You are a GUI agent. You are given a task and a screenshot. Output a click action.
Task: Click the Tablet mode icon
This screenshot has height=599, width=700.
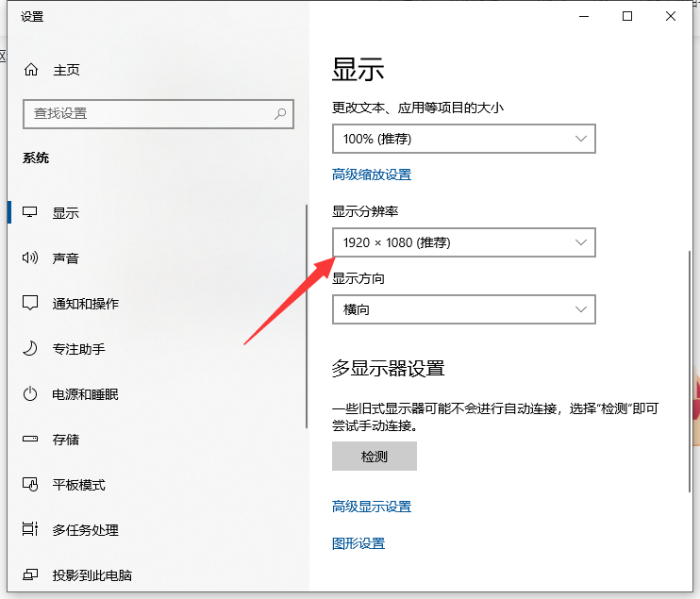pyautogui.click(x=31, y=485)
